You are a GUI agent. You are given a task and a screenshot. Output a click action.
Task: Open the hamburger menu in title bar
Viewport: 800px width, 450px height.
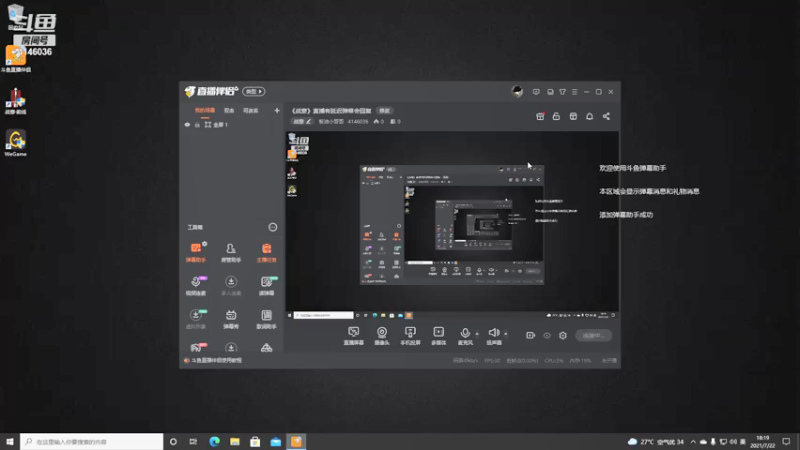[x=574, y=92]
